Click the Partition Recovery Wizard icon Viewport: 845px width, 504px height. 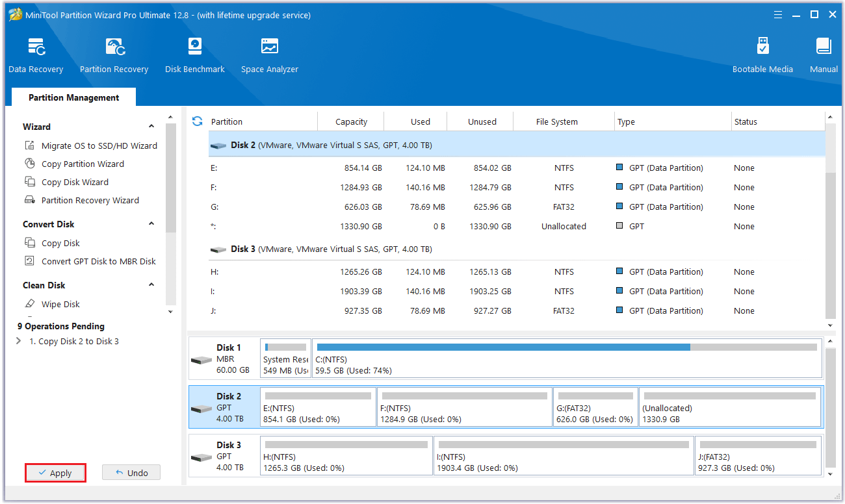29,200
